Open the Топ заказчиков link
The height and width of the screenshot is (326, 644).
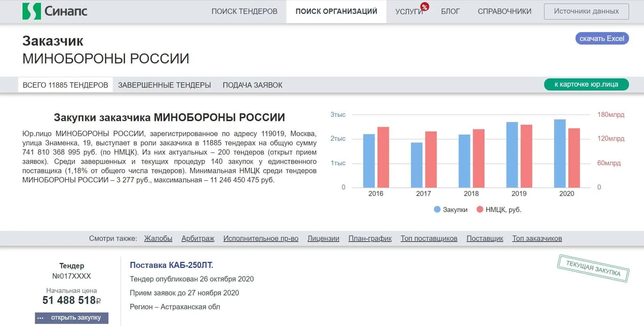[537, 238]
